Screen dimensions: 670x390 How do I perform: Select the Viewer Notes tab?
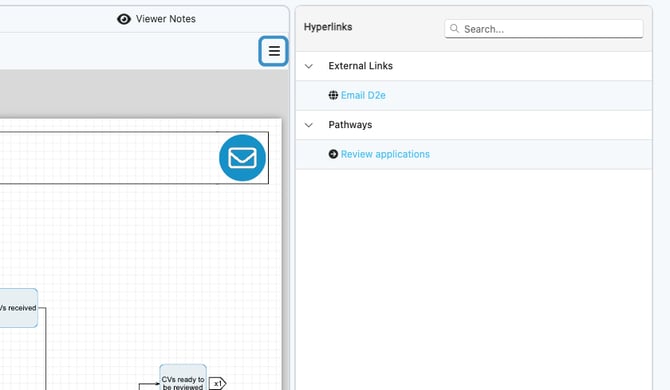(x=156, y=19)
